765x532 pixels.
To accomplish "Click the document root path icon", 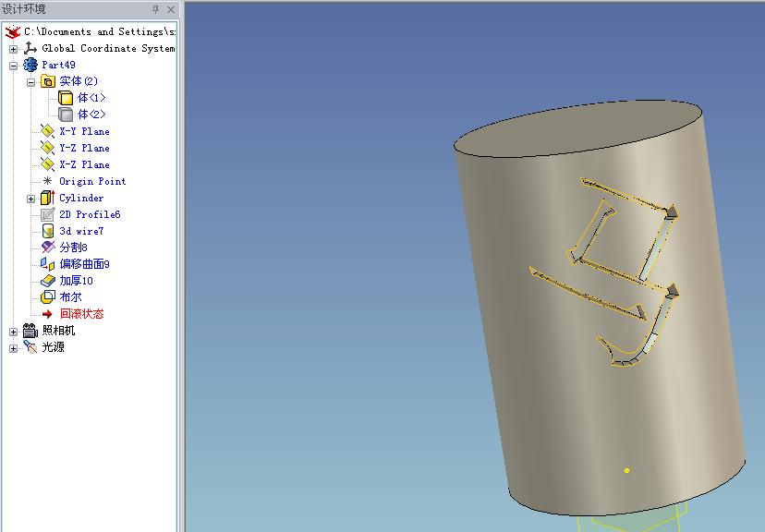I will click(x=13, y=31).
